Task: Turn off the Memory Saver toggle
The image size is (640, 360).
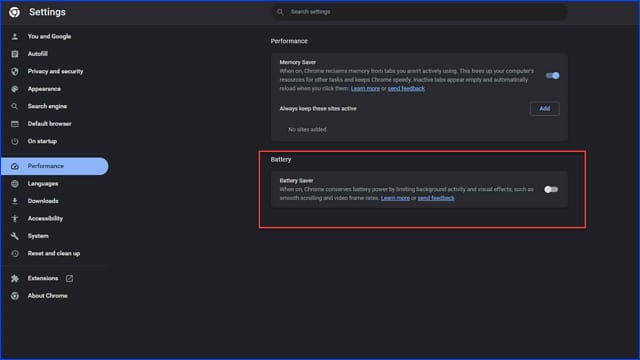Action: [x=553, y=76]
